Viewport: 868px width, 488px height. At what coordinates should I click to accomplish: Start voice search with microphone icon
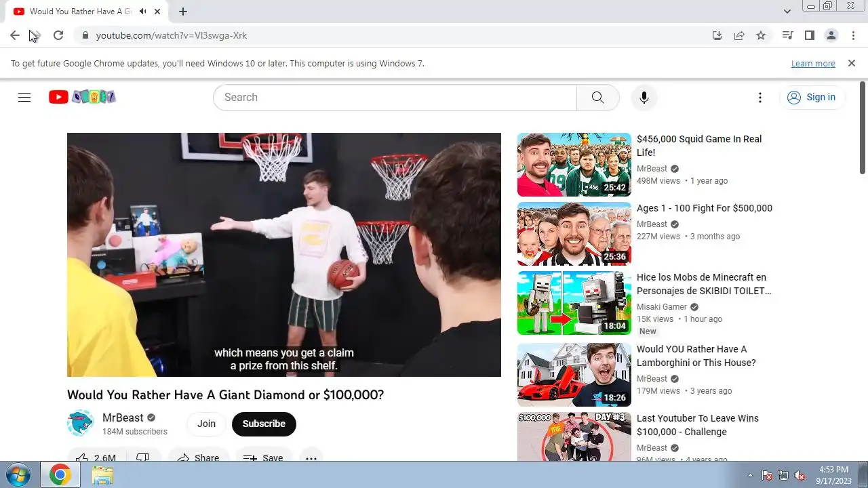644,97
